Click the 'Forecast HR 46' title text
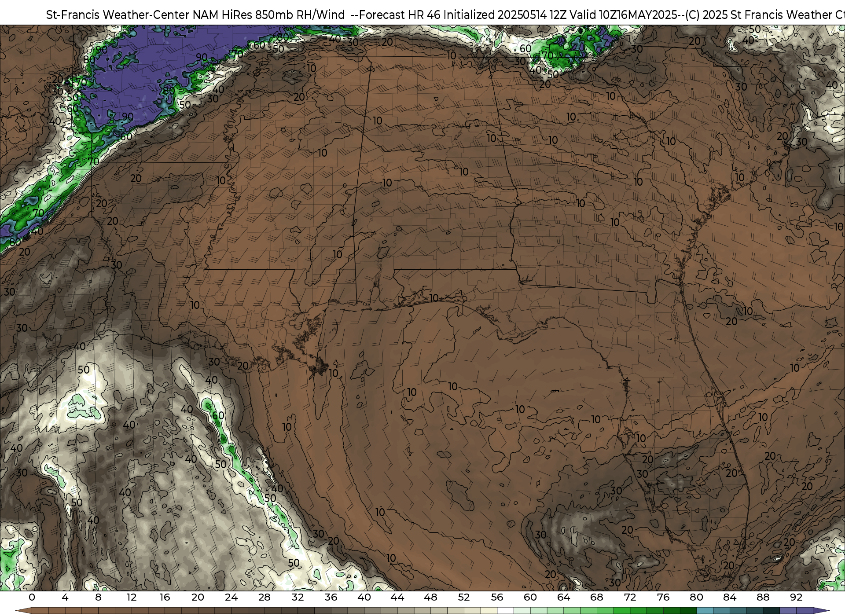This screenshot has height=616, width=845. click(400, 15)
